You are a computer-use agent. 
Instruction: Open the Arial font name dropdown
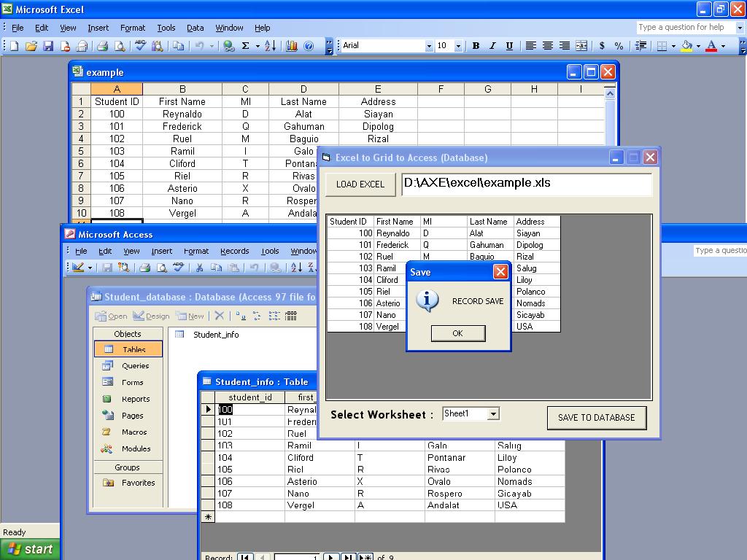[429, 46]
